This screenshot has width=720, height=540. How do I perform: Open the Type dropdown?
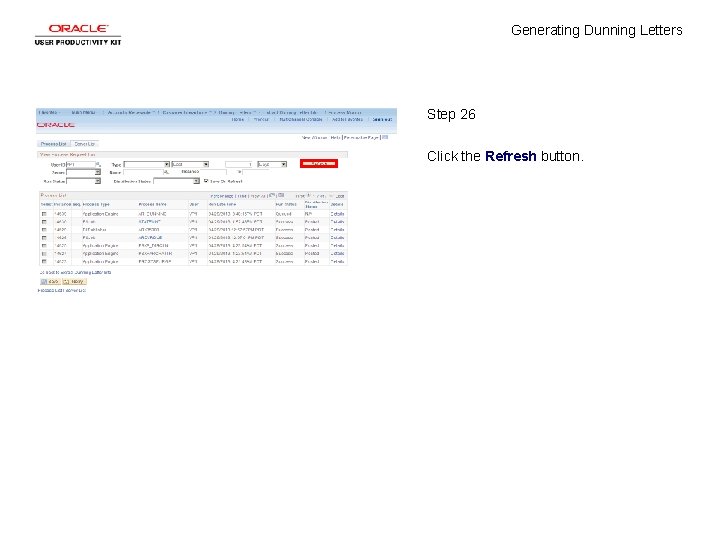pos(147,164)
